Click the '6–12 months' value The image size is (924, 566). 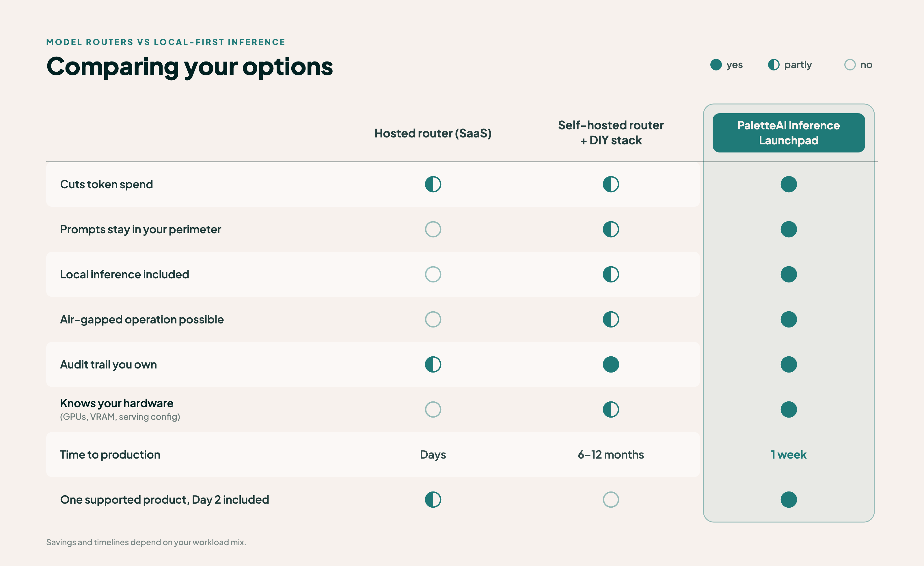pyautogui.click(x=611, y=455)
